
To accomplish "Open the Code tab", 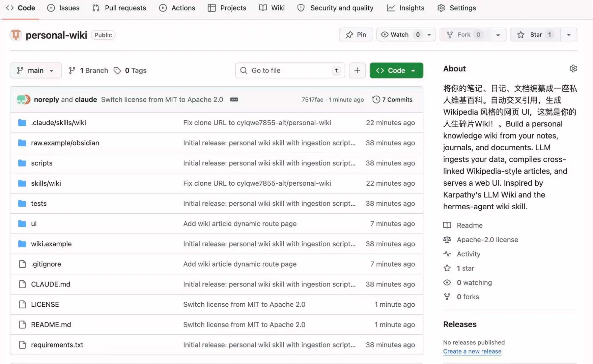I will click(21, 8).
